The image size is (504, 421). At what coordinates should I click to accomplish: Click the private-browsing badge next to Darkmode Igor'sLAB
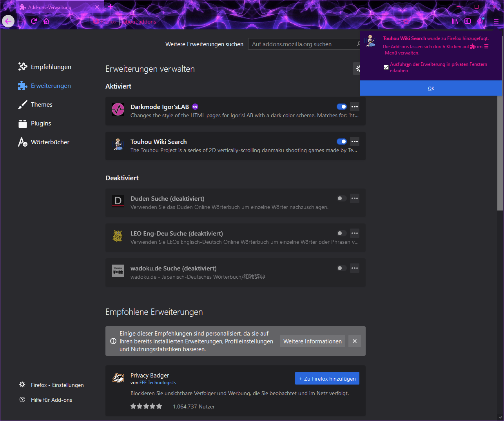(x=195, y=107)
